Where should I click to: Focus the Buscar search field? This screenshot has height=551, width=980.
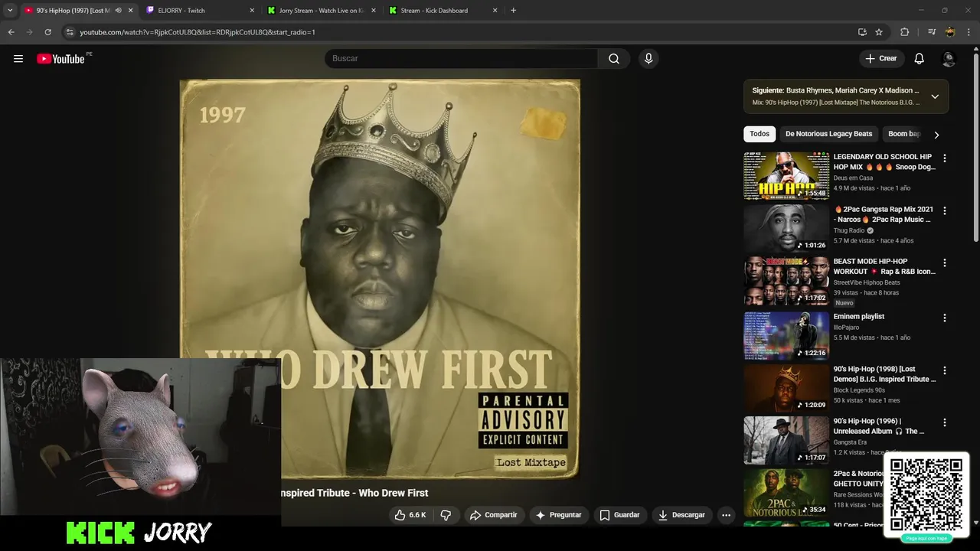click(461, 58)
